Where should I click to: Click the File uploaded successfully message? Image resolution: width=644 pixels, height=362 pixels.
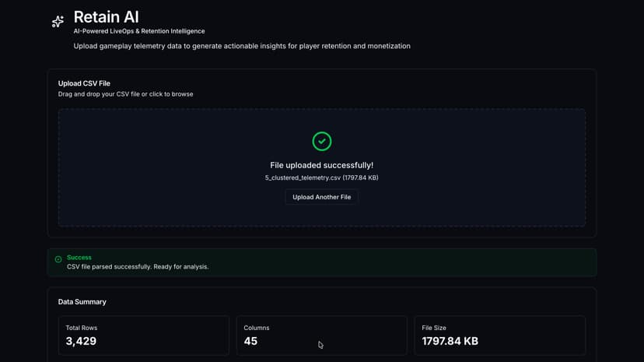tap(321, 165)
